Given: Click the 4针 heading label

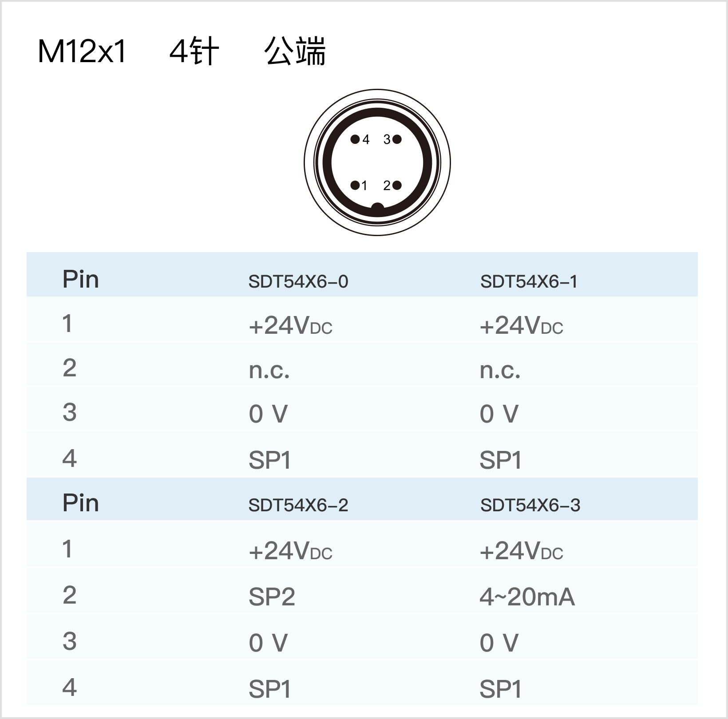Looking at the screenshot, I should coord(194,51).
